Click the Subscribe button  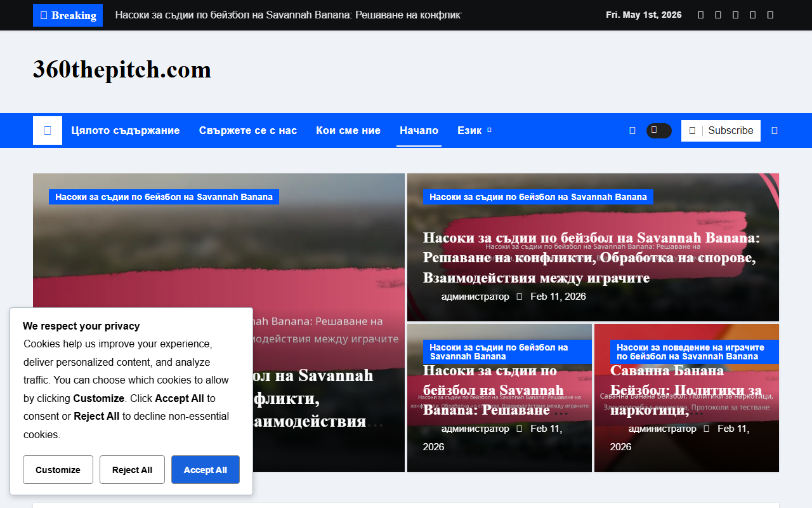pyautogui.click(x=721, y=130)
